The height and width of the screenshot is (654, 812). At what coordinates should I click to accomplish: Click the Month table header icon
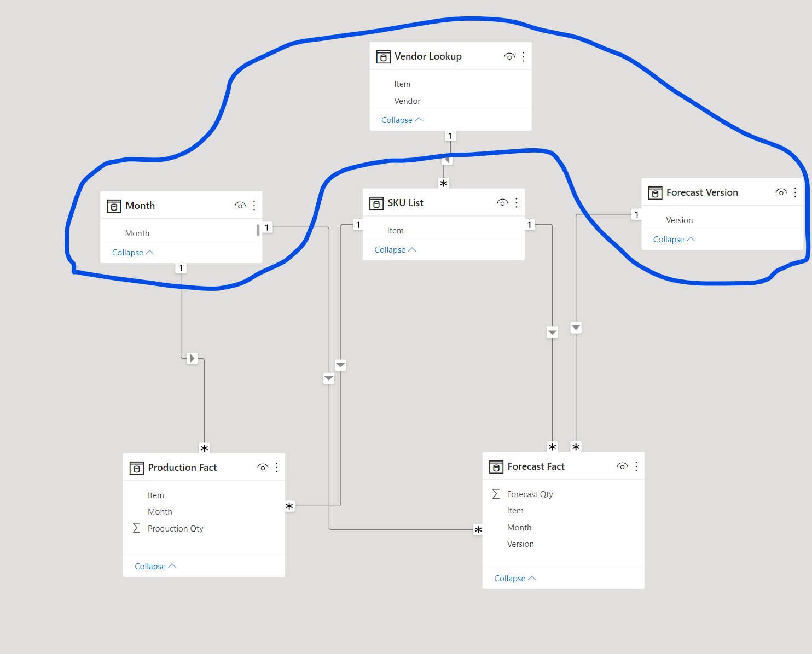114,206
